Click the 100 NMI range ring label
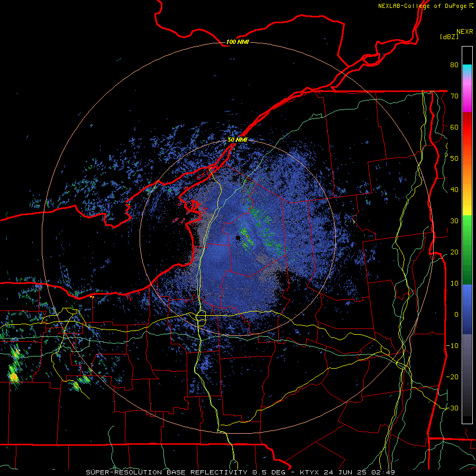 pyautogui.click(x=237, y=42)
